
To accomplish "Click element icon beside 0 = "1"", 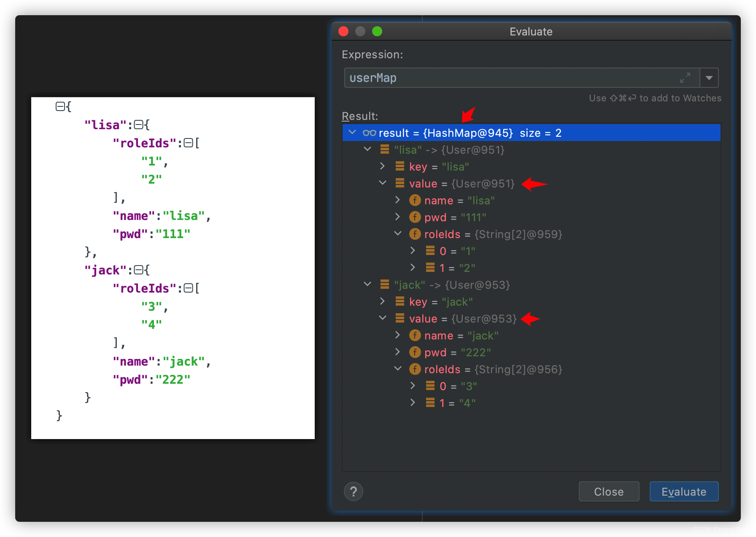I will (x=430, y=250).
